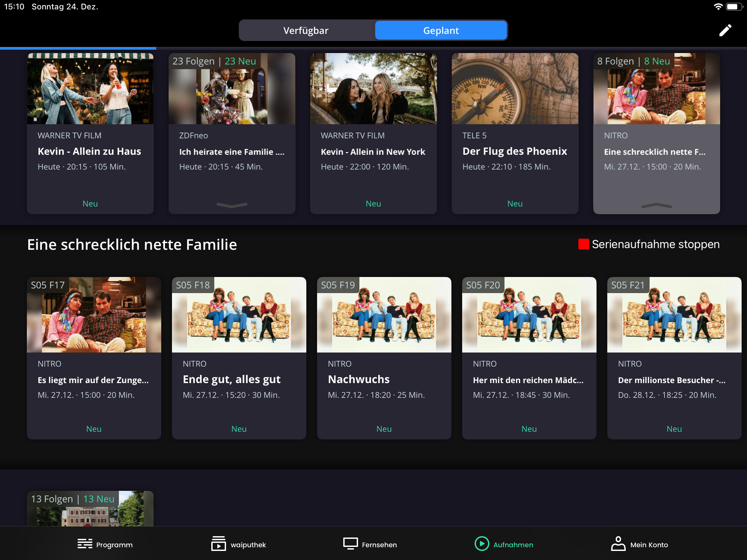Open episode S05 F21 thumbnail
Image resolution: width=747 pixels, height=560 pixels.
click(674, 315)
